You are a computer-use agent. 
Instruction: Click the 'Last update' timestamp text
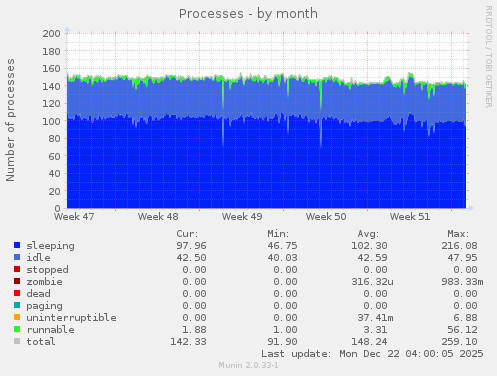[x=372, y=354]
